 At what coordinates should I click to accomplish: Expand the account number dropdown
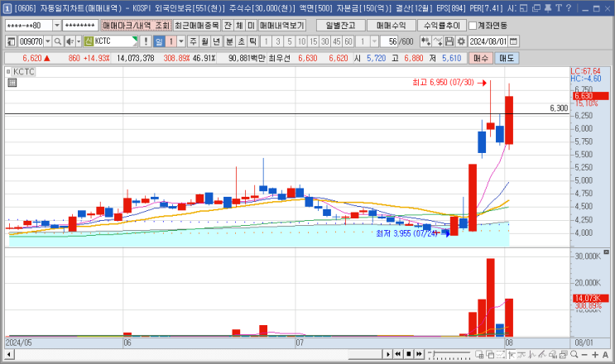[57, 26]
